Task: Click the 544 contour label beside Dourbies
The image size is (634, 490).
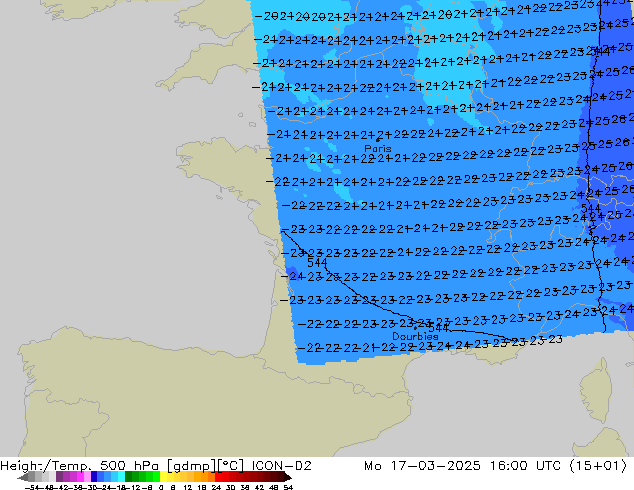Action: click(438, 327)
